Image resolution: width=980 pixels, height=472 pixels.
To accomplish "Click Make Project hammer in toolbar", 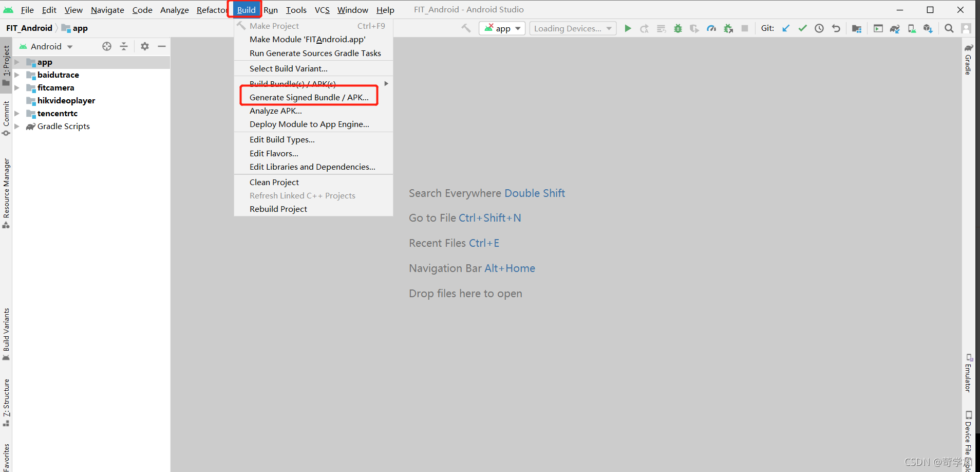I will tap(466, 28).
